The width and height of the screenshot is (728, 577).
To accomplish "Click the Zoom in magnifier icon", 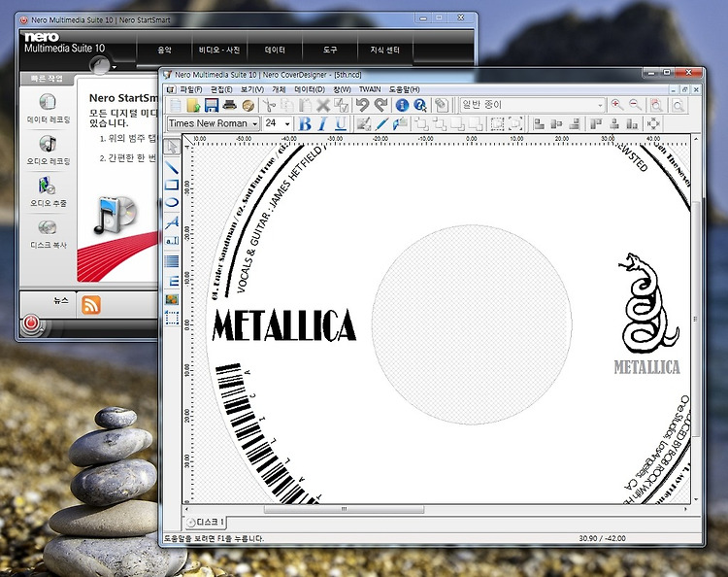I will click(x=617, y=105).
